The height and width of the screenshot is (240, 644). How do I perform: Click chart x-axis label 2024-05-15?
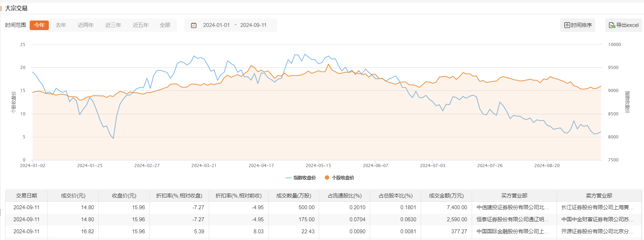(x=318, y=165)
